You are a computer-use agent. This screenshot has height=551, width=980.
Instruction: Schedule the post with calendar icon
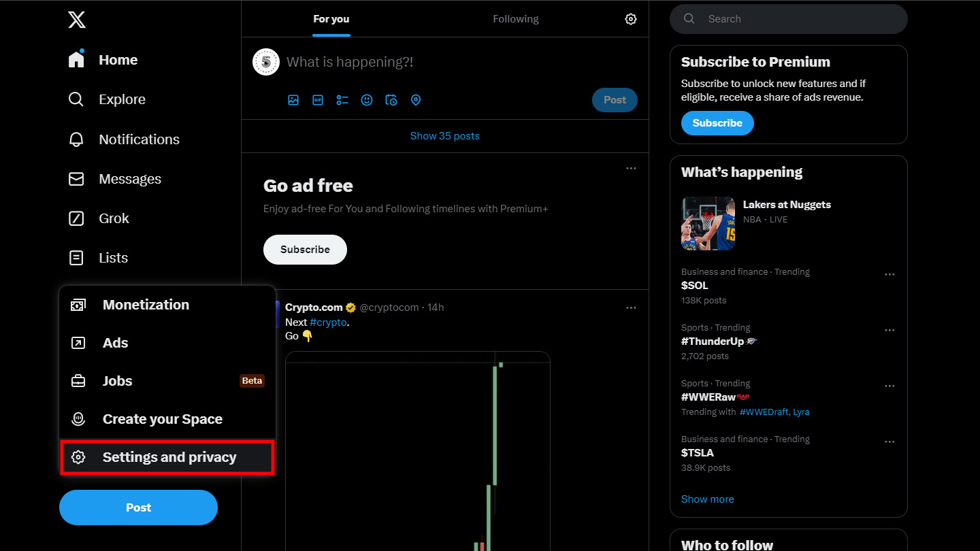coord(391,100)
